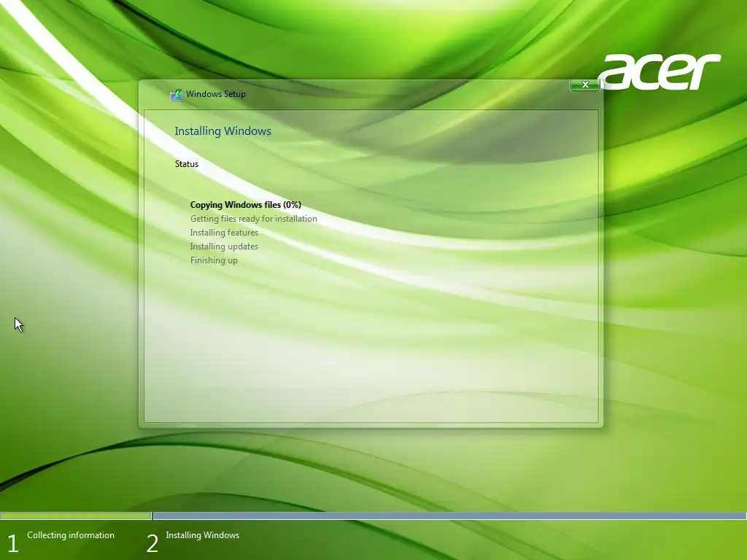Click the Windows Setup title text
Viewport: 747px width, 560px height.
(x=216, y=94)
